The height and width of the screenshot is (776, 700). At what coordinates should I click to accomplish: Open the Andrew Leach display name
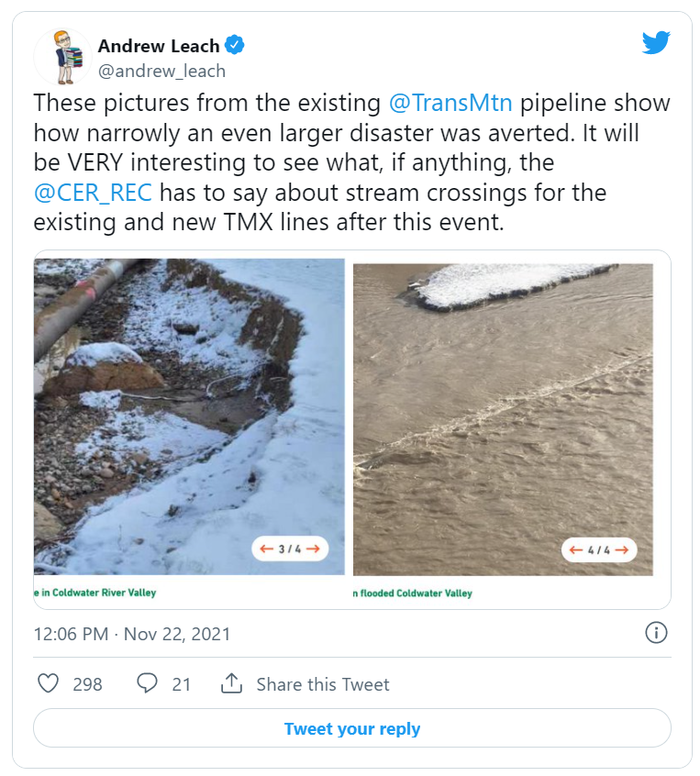(159, 46)
